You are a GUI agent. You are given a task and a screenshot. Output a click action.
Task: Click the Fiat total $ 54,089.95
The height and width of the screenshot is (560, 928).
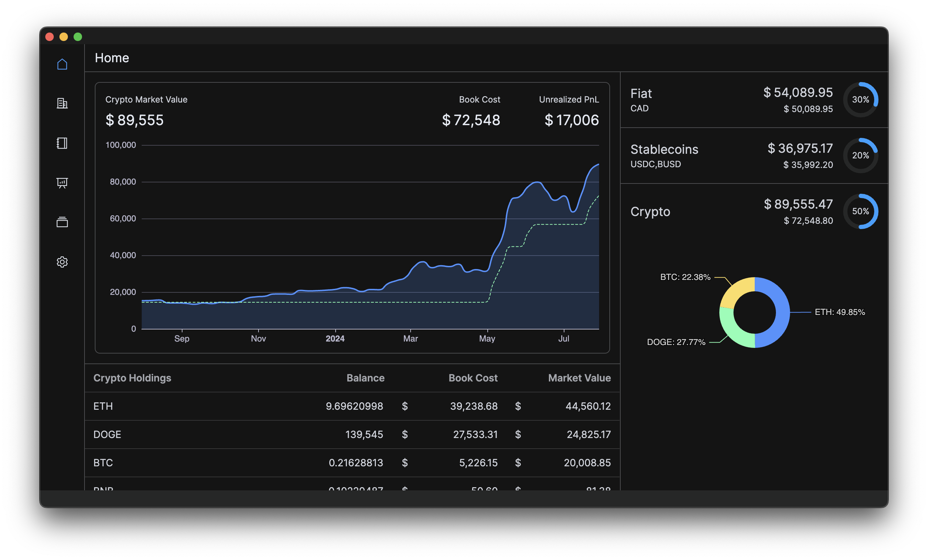798,92
